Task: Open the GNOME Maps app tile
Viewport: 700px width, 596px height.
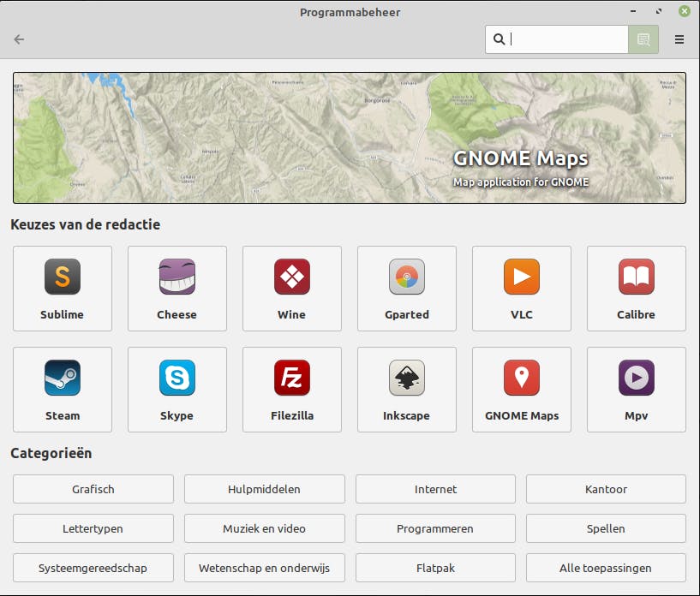Action: [522, 390]
